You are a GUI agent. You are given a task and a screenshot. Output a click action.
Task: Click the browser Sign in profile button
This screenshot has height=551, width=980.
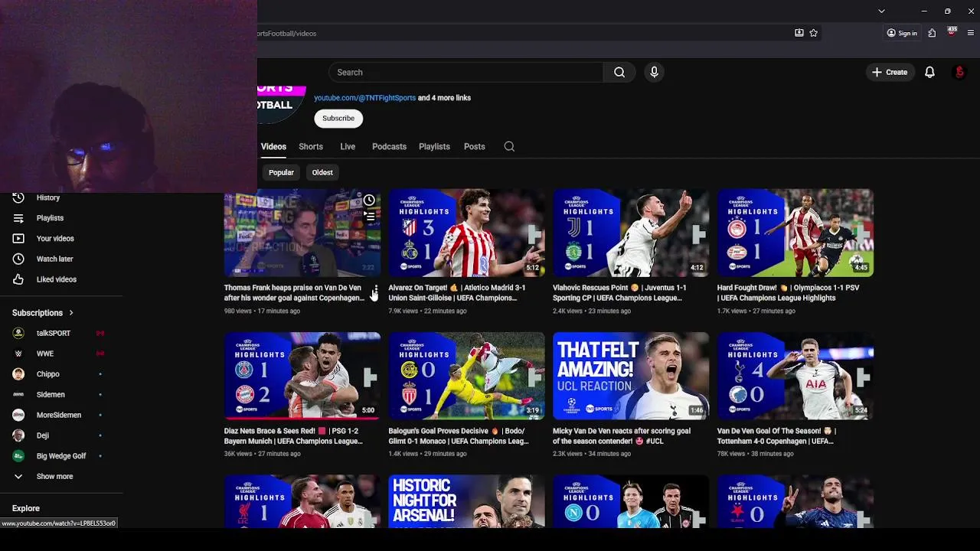(902, 33)
